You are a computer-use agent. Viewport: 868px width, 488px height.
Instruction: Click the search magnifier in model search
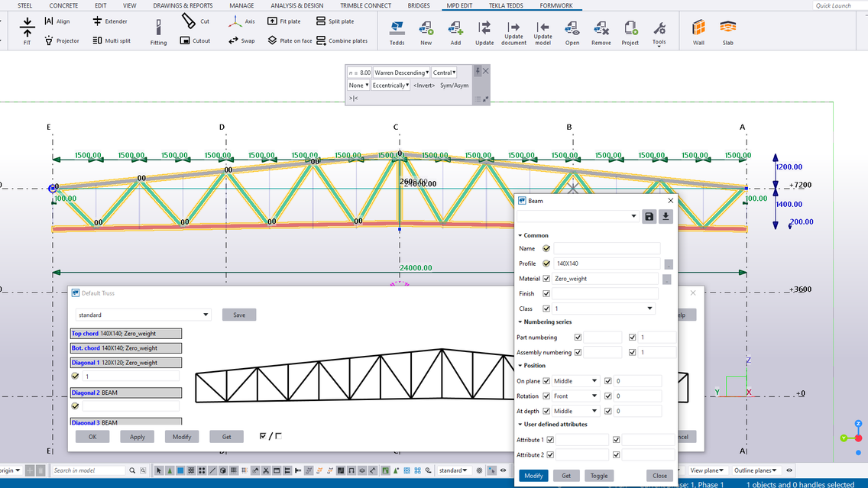click(x=132, y=470)
